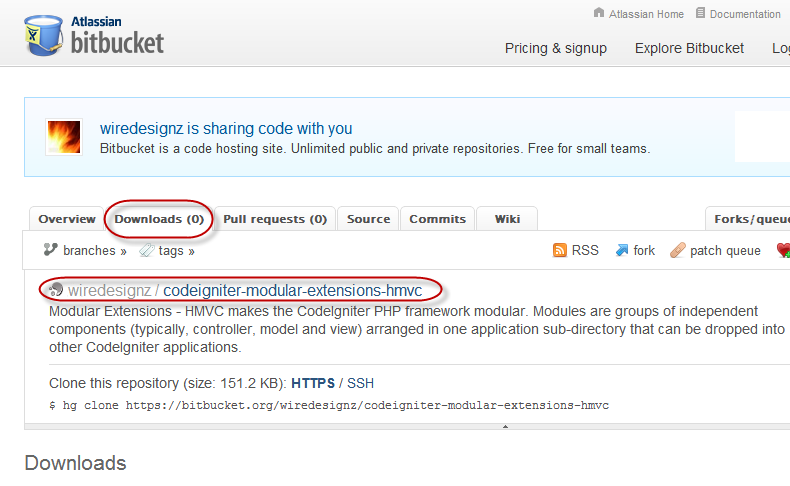Click the red heart follow icon
The image size is (790, 486).
pyautogui.click(x=783, y=250)
